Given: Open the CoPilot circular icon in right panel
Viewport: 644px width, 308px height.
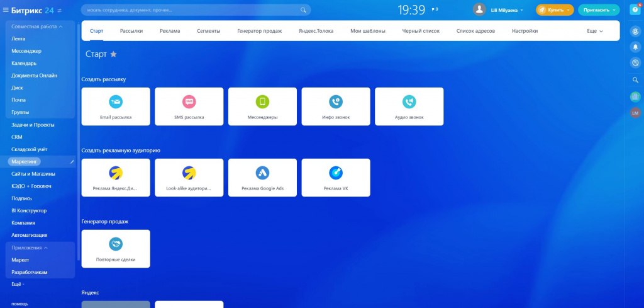Looking at the screenshot, I should point(635,31).
